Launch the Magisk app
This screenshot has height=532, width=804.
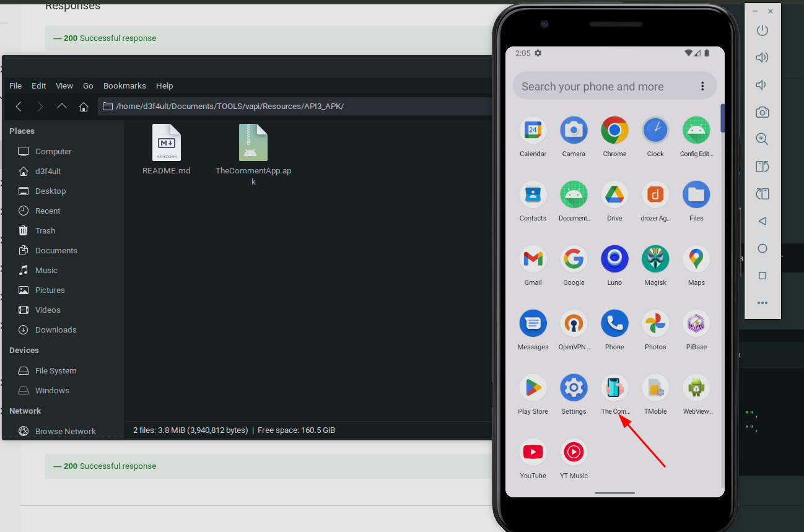point(655,259)
